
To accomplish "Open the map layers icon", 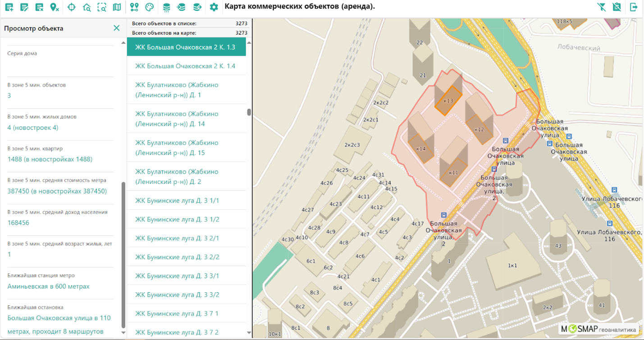I will click(117, 7).
